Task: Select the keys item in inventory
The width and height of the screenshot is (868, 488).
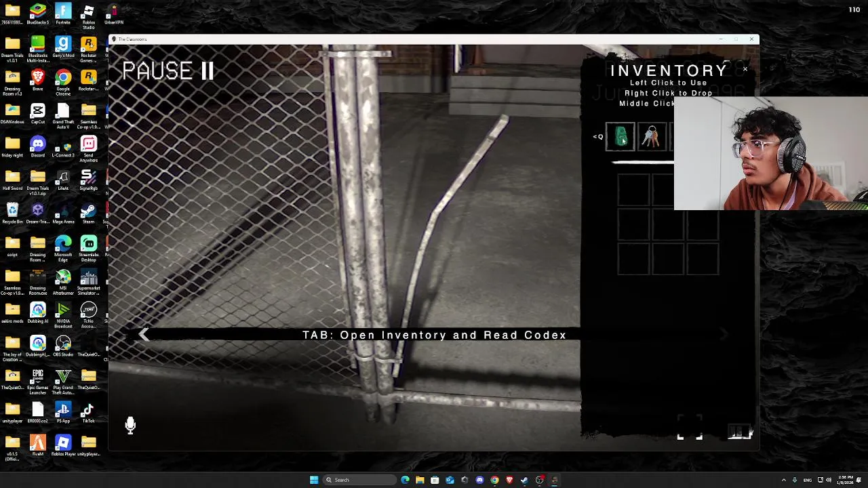Action: tap(651, 137)
